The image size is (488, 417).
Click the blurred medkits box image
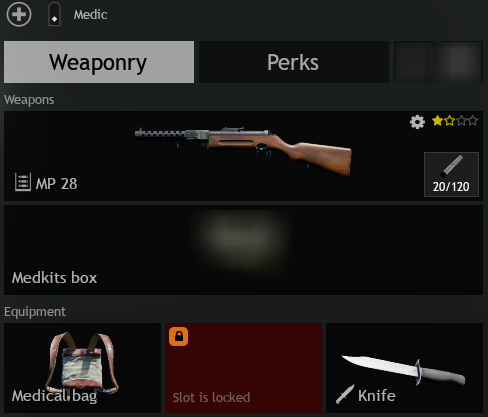point(242,238)
